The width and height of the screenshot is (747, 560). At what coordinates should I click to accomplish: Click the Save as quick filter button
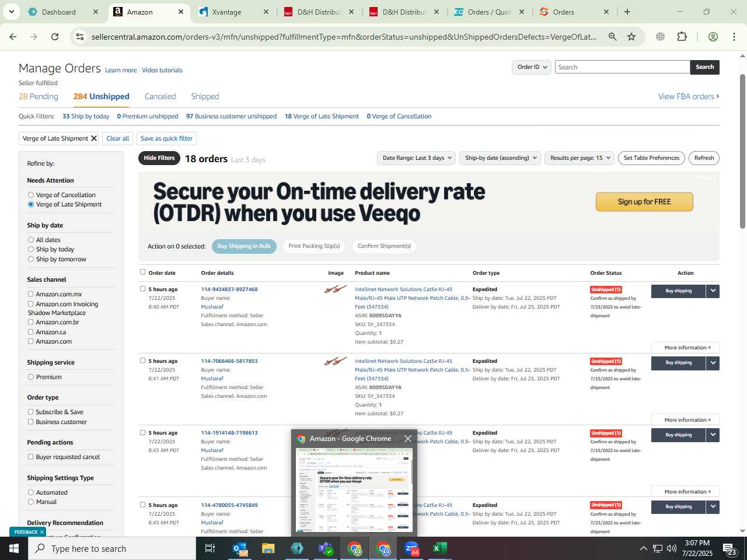(166, 138)
